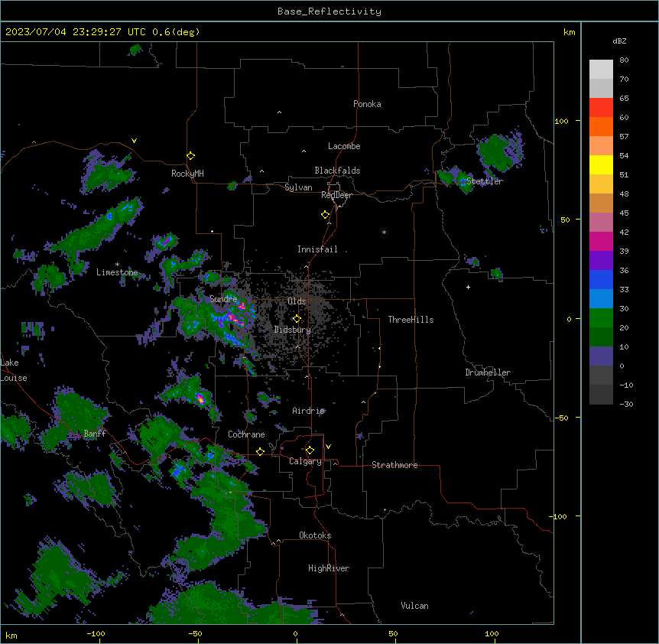The height and width of the screenshot is (644, 659).
Task: Click the white asterisk above Limestone
Action: point(117,265)
